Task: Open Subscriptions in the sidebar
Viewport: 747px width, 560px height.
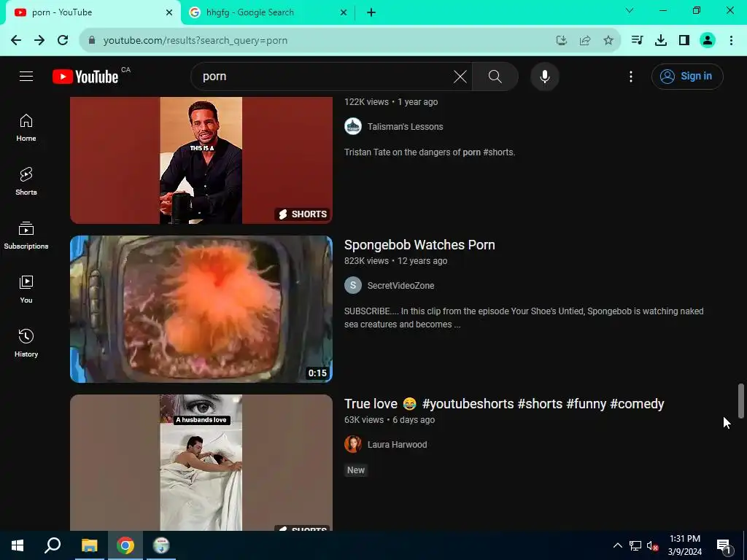Action: 26,236
